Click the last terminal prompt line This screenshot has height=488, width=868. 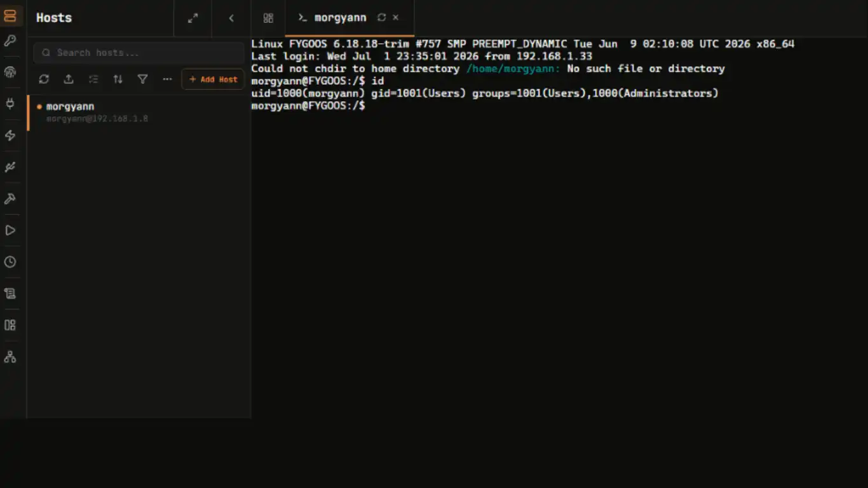pyautogui.click(x=308, y=105)
